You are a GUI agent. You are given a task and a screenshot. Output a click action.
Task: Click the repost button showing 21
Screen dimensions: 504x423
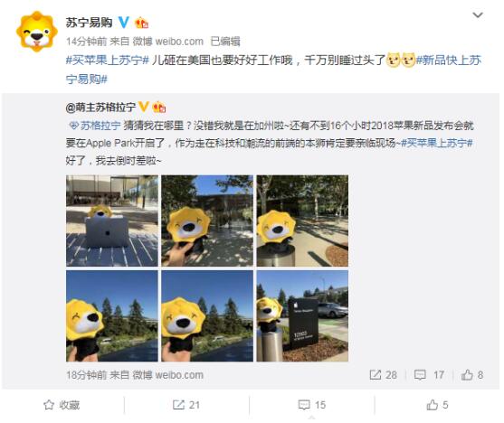186,405
